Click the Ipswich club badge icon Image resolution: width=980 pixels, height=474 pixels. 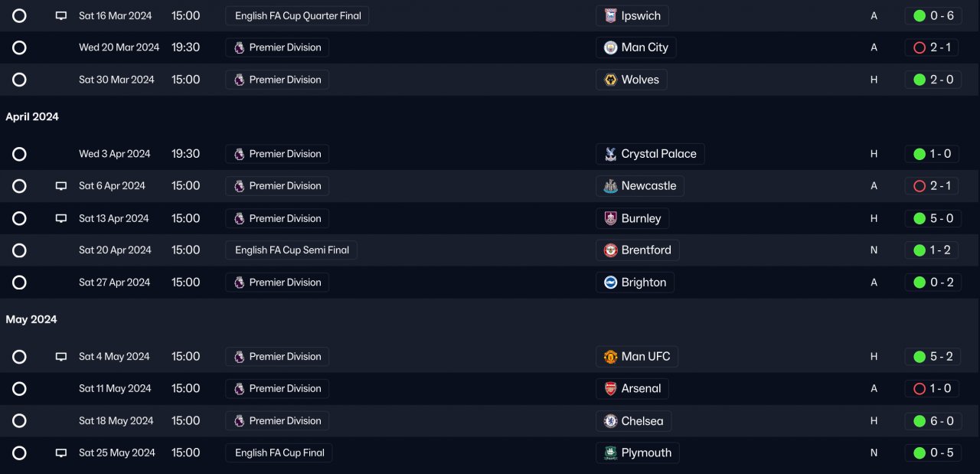[x=610, y=15]
